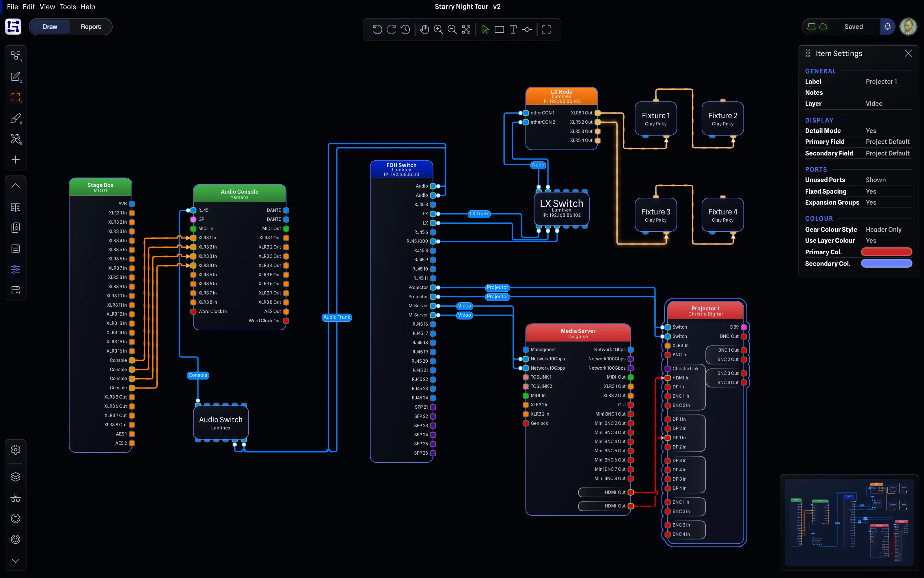Click the Redo arrow icon
The height and width of the screenshot is (578, 924).
391,29
